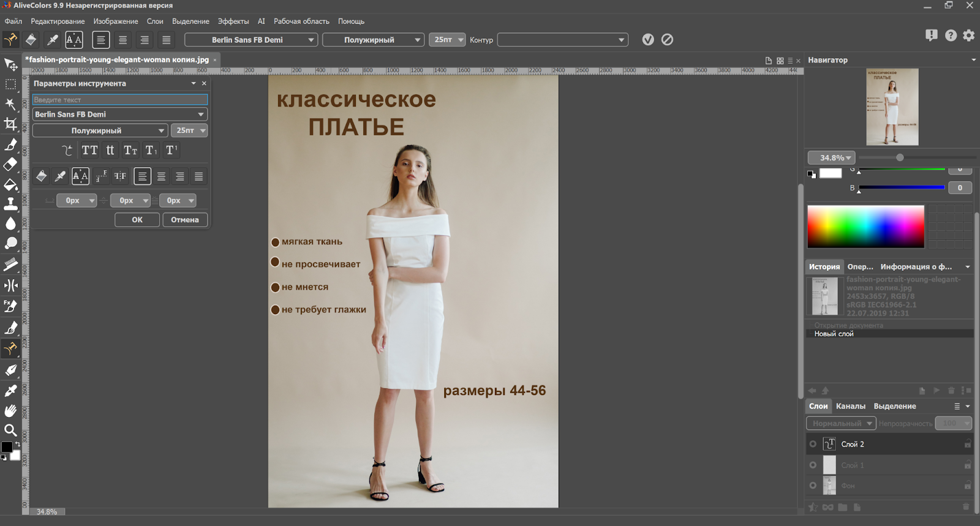Switch to the Каналы tab
980x526 pixels.
[x=850, y=406]
